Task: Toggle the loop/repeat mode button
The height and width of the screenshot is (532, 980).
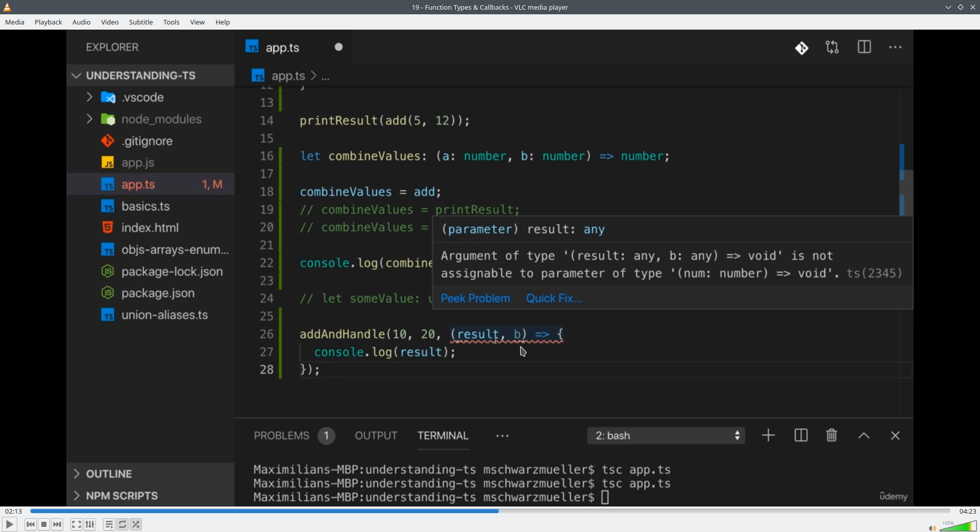Action: (x=122, y=524)
